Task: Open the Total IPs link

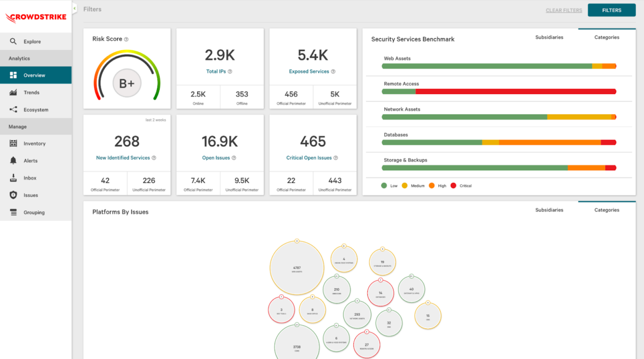Action: 216,71
